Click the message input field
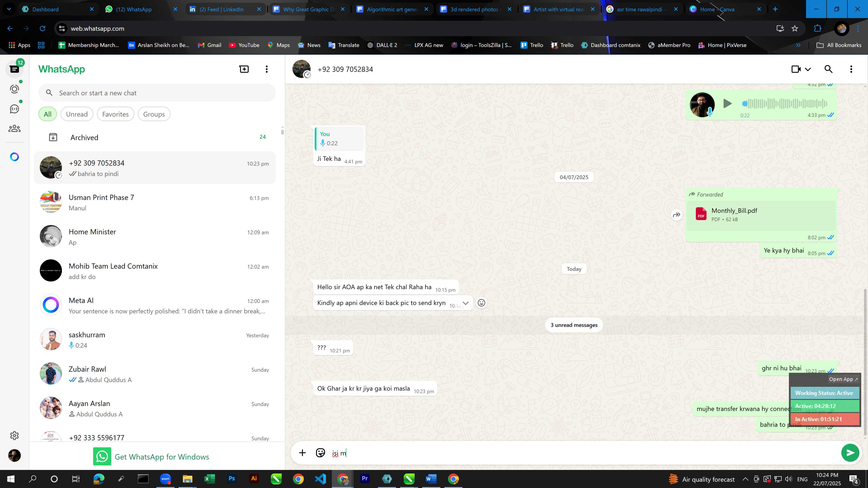 583,453
